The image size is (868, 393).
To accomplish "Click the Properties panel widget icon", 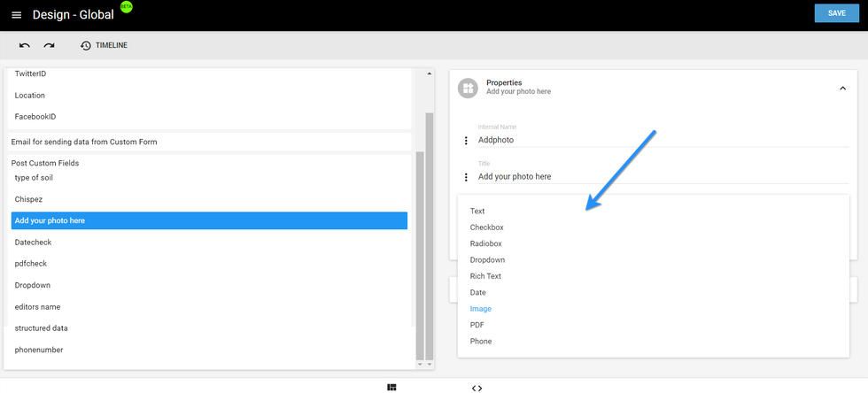I will tap(468, 88).
